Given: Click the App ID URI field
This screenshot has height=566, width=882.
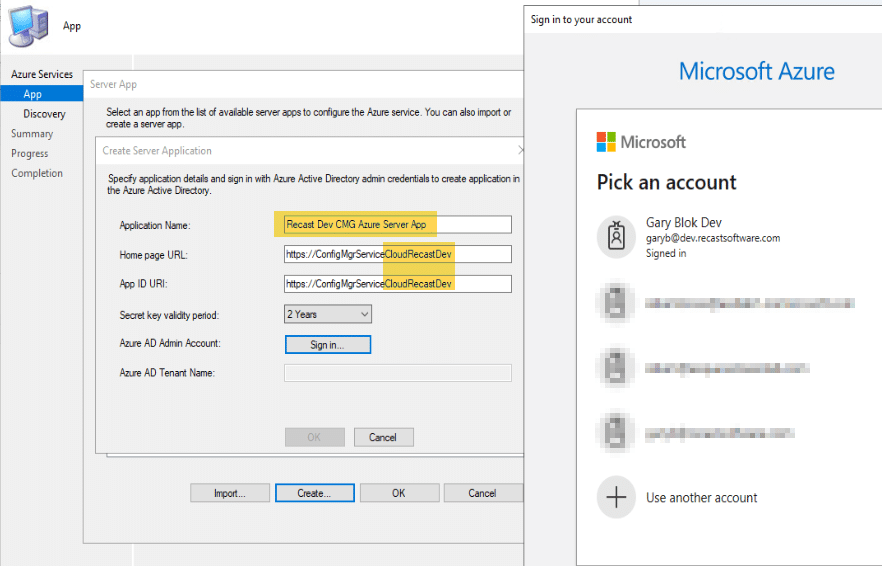Looking at the screenshot, I should 397,284.
